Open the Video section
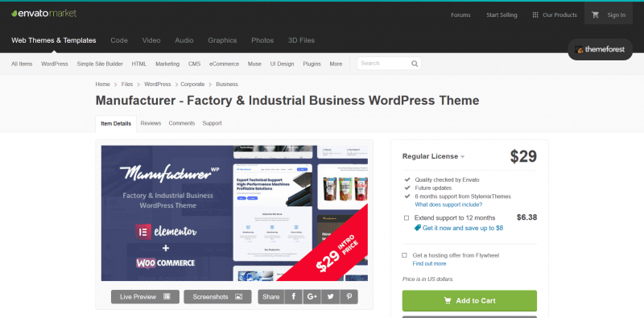This screenshot has height=318, width=644. [x=151, y=40]
